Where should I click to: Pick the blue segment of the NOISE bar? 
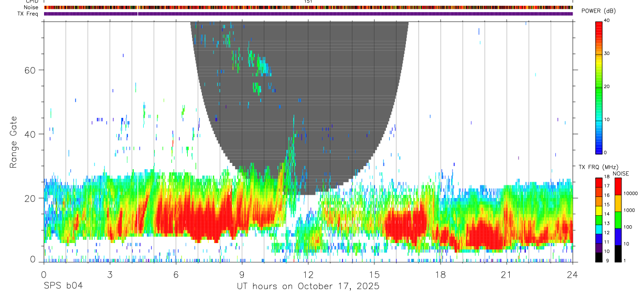(617, 236)
